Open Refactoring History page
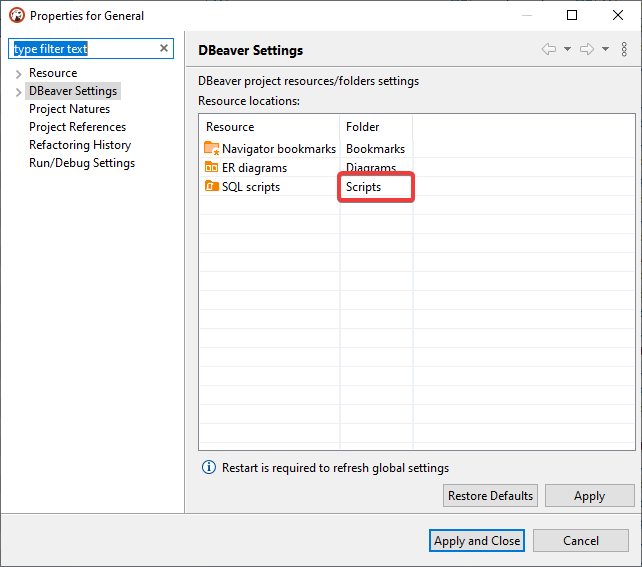 [x=80, y=145]
